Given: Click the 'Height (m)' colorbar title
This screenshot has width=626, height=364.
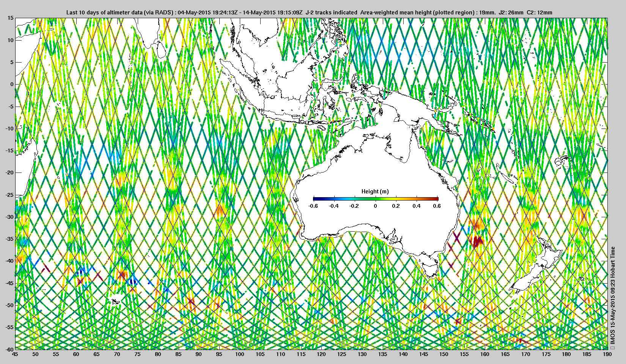Looking at the screenshot, I should pyautogui.click(x=375, y=191).
